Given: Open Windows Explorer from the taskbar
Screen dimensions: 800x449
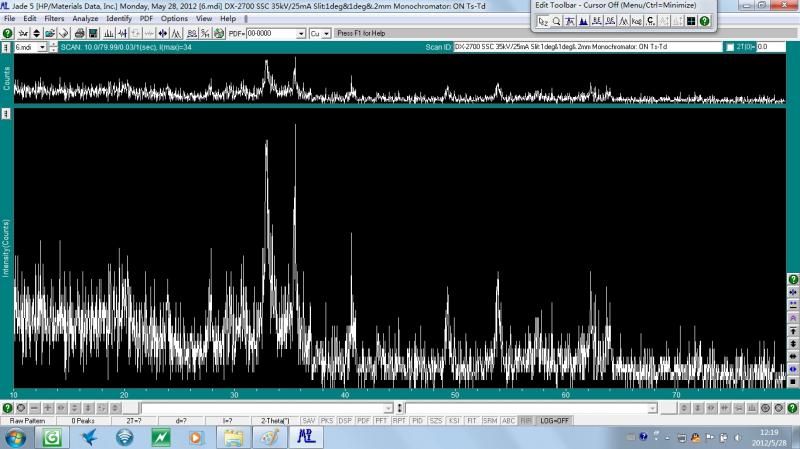Looking at the screenshot, I should (232, 437).
